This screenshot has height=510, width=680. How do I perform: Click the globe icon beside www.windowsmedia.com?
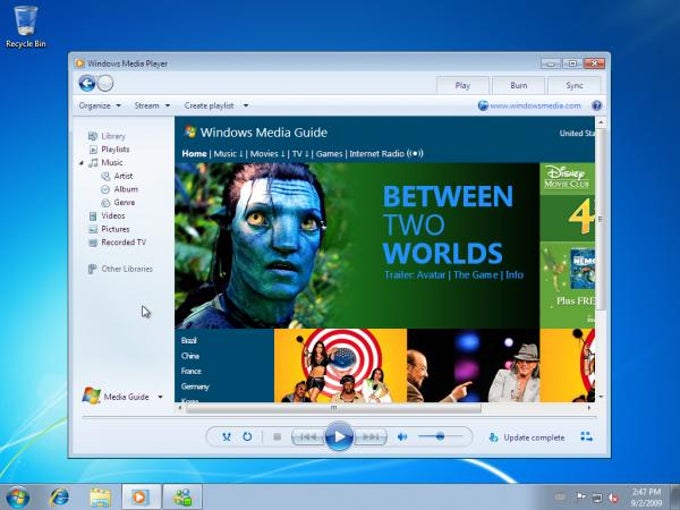pos(483,105)
